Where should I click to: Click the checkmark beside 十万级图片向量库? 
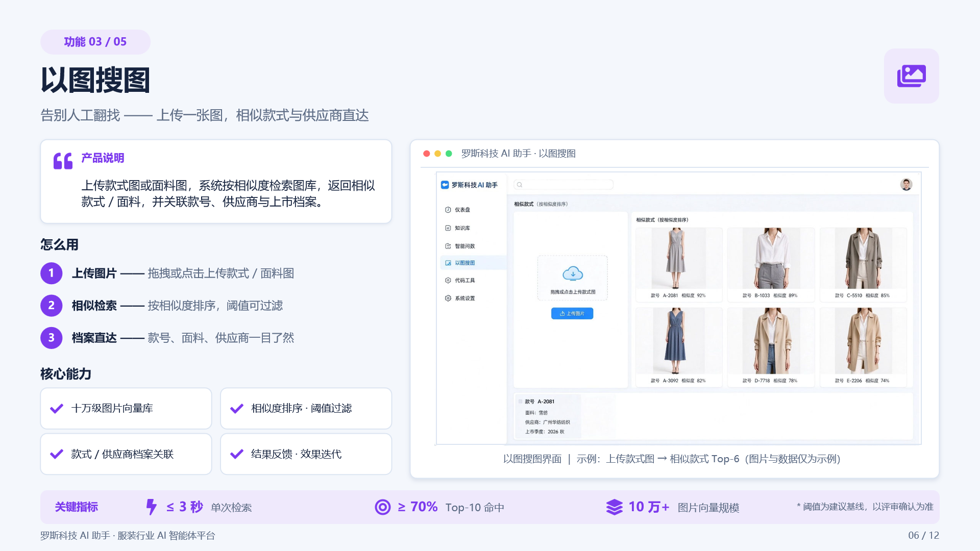point(57,408)
